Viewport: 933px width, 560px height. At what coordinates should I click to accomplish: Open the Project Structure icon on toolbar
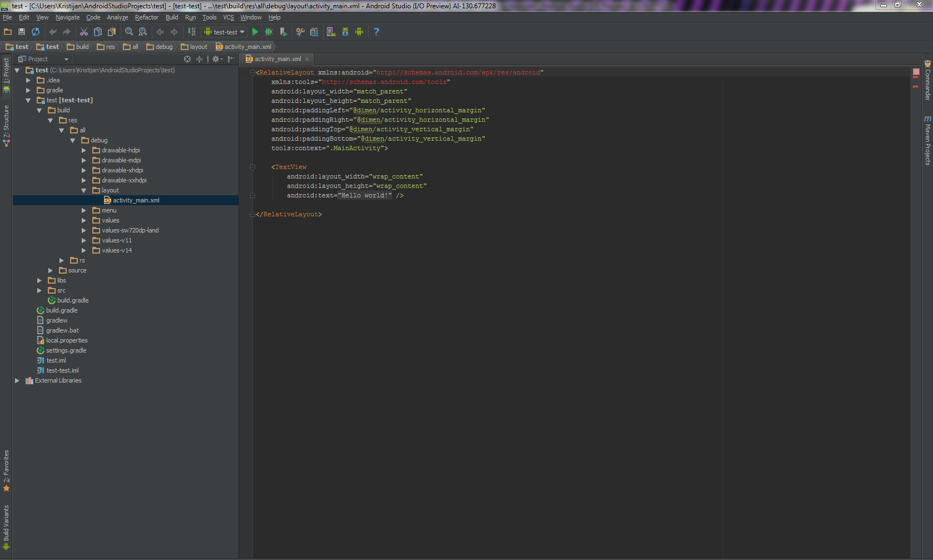click(314, 32)
